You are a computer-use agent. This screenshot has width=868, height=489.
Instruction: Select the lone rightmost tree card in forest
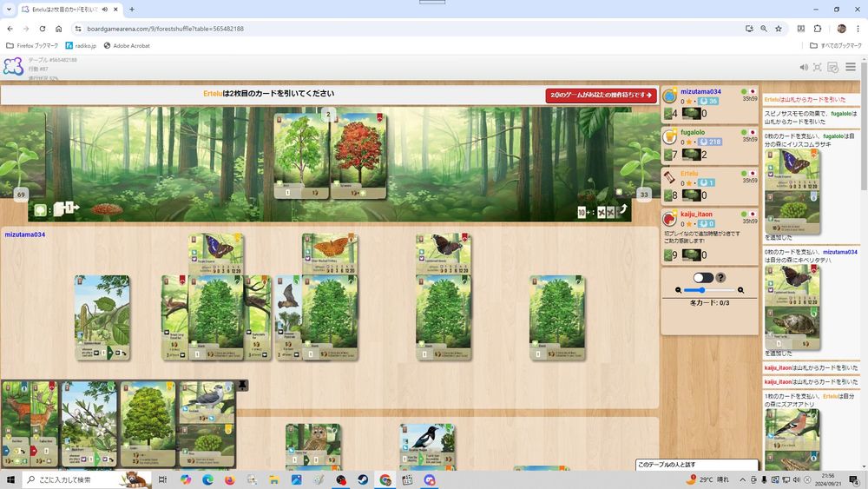pyautogui.click(x=557, y=318)
